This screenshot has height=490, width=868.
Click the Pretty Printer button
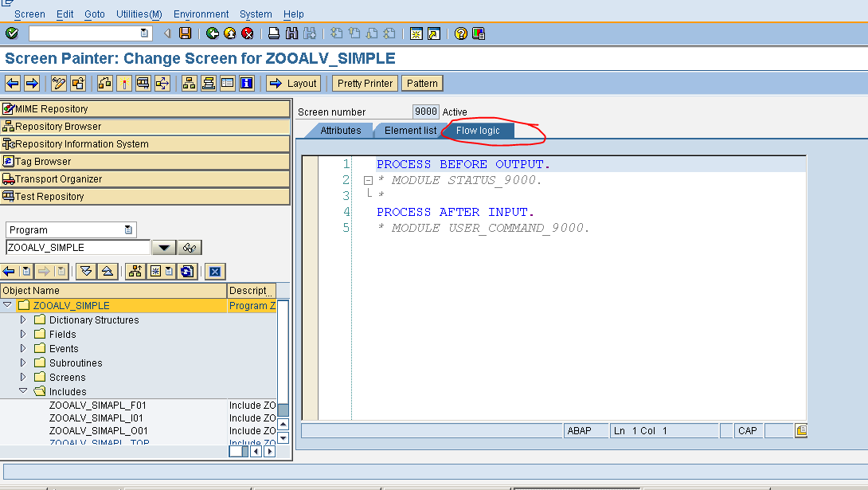pos(364,83)
